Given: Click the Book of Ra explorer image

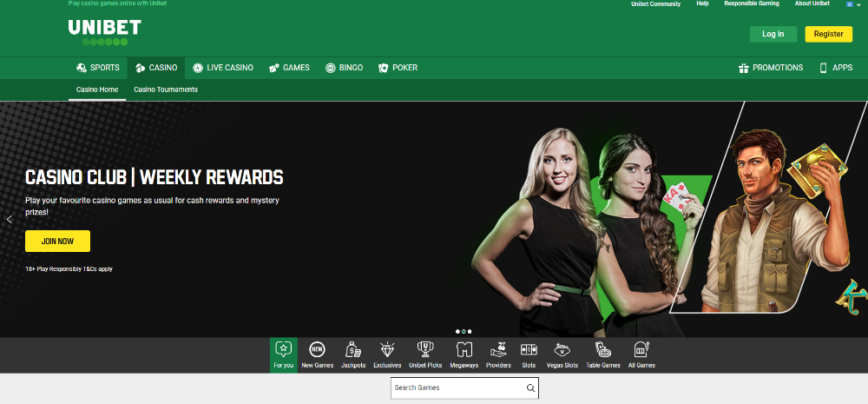Looking at the screenshot, I should coord(774,222).
